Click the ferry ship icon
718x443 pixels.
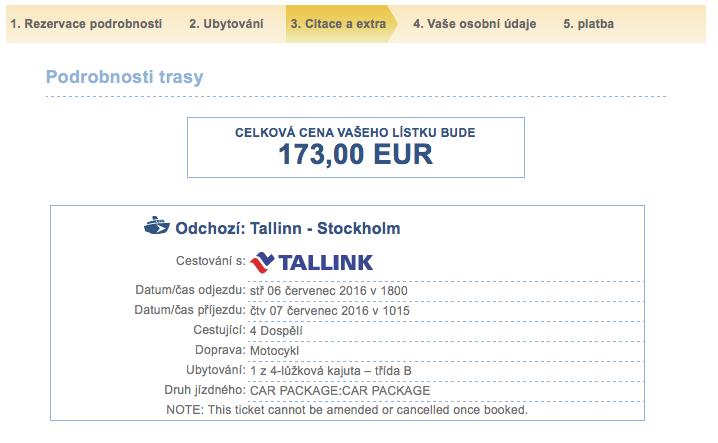(157, 227)
